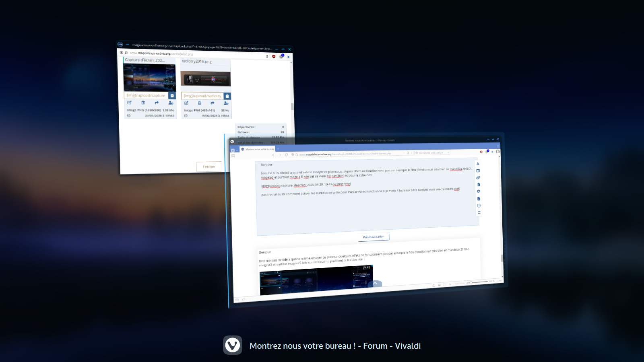Go forward in the forum window

tap(280, 155)
